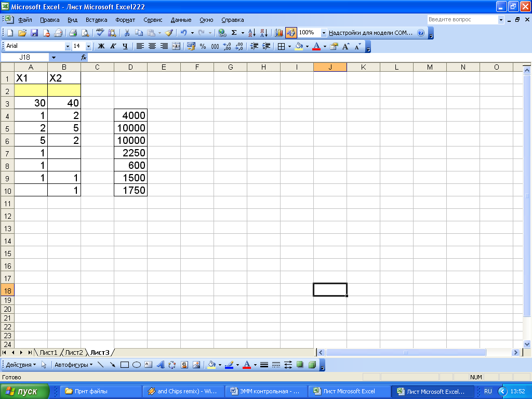Open the font name dropdown (Arial)
The image size is (532, 399).
coord(68,46)
